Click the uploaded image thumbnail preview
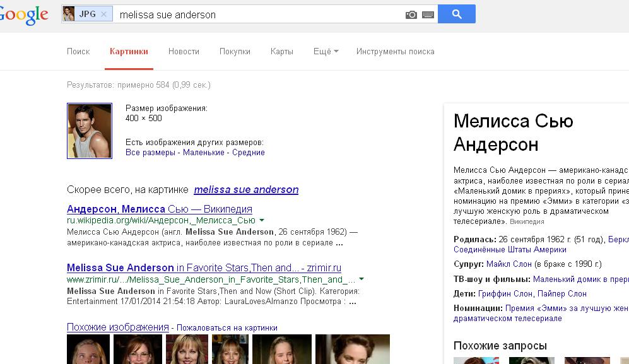 [x=90, y=131]
